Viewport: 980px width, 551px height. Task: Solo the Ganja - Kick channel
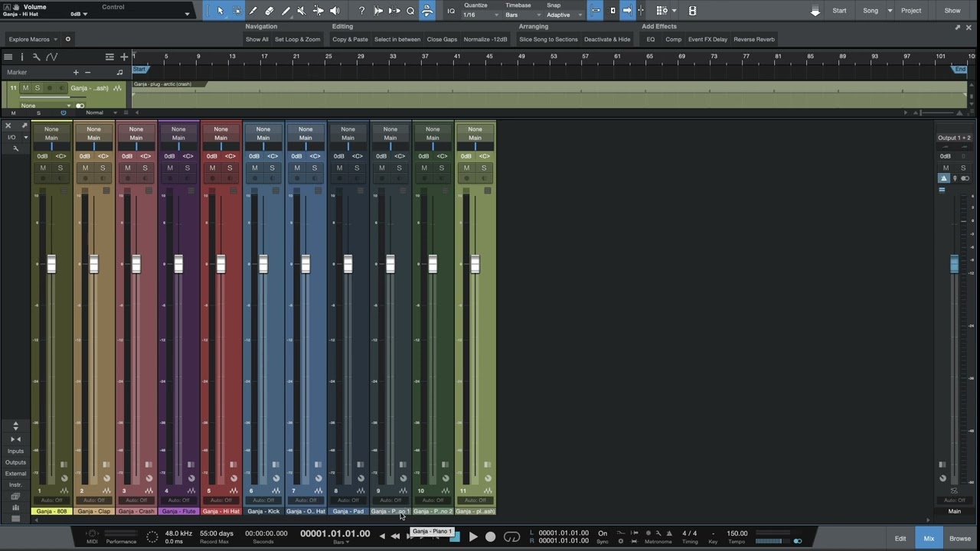[272, 168]
